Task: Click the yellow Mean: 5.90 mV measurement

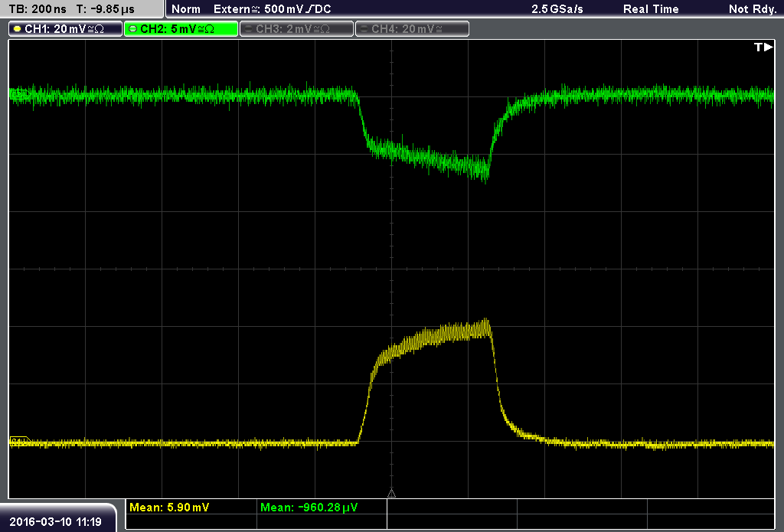Action: click(169, 507)
